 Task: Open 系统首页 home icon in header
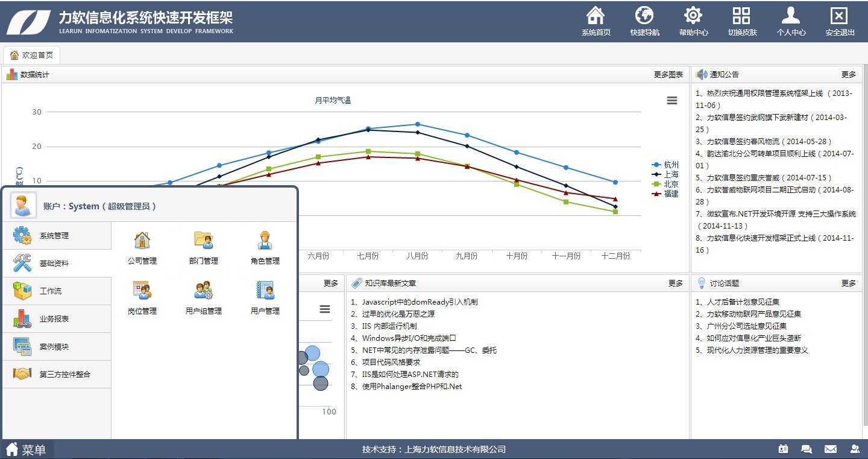596,16
